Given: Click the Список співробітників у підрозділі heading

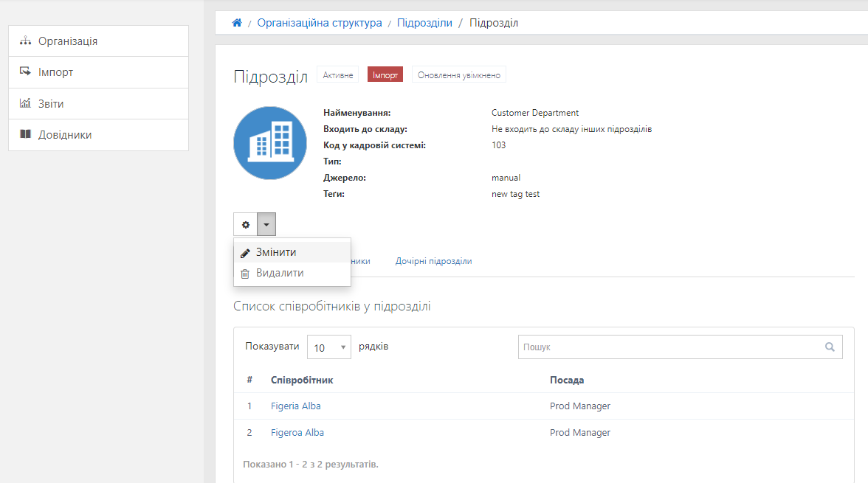Looking at the screenshot, I should [x=331, y=306].
